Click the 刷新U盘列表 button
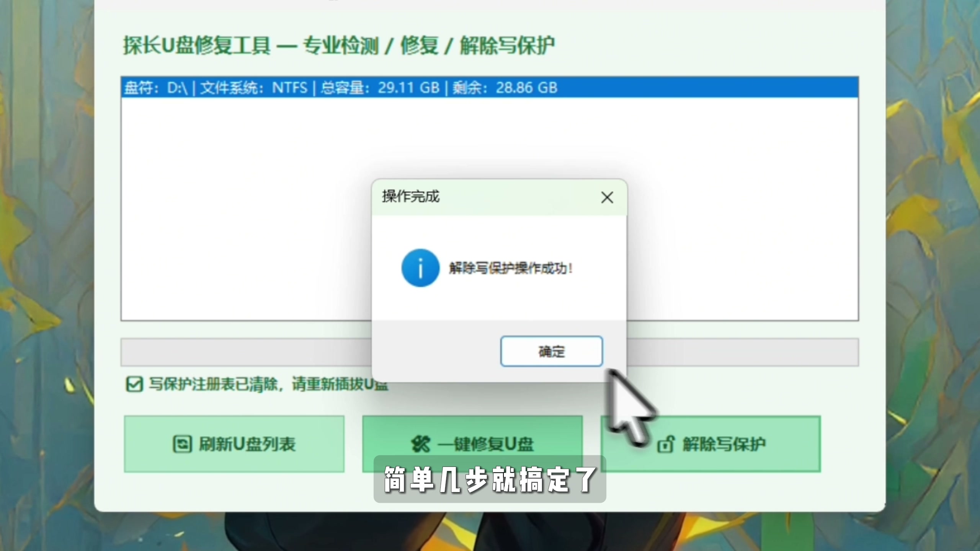980x551 pixels. pos(234,444)
